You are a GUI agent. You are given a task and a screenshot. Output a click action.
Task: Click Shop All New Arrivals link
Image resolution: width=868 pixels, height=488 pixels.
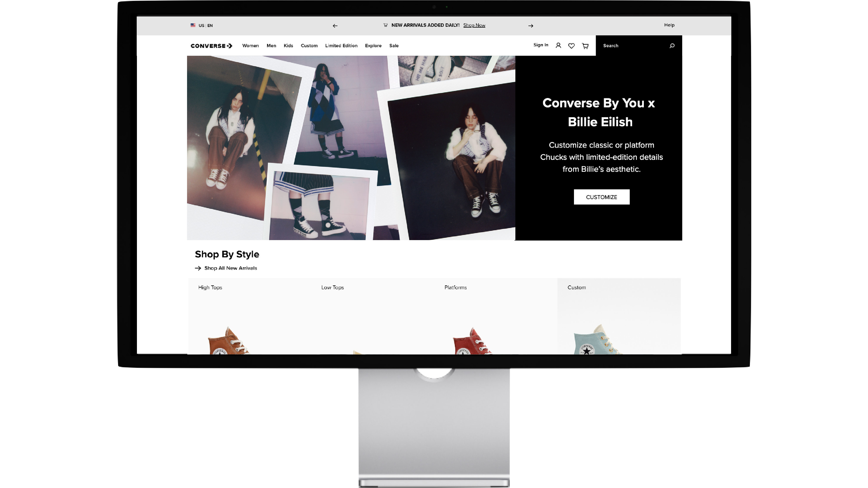tap(230, 268)
